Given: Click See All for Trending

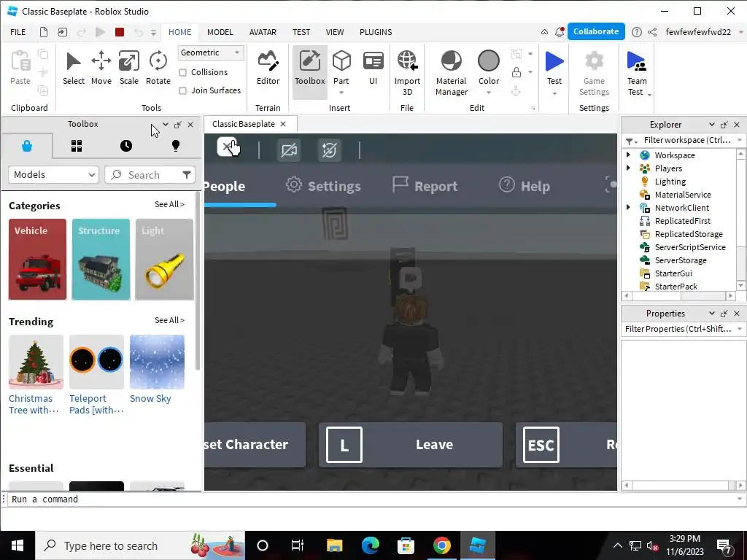Looking at the screenshot, I should pos(169,320).
